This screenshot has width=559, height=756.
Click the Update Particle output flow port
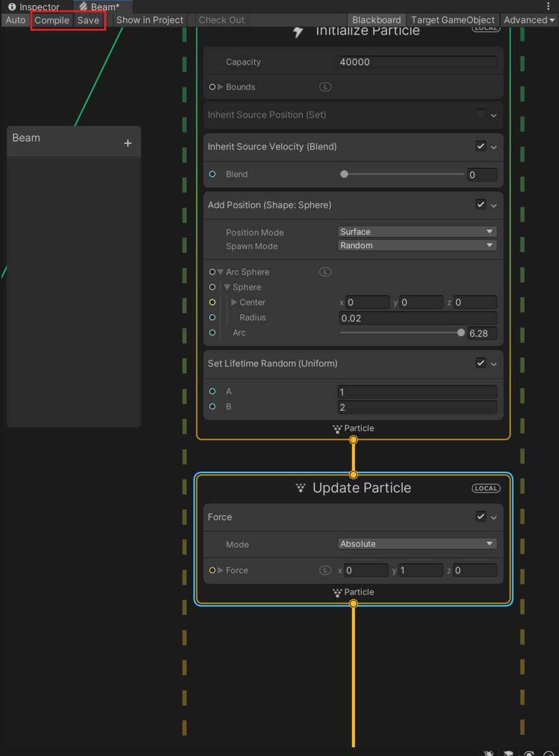[x=354, y=604]
